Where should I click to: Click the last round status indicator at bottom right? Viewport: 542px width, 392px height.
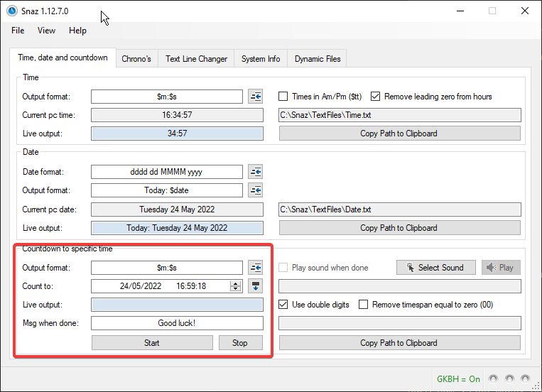pyautogui.click(x=525, y=379)
